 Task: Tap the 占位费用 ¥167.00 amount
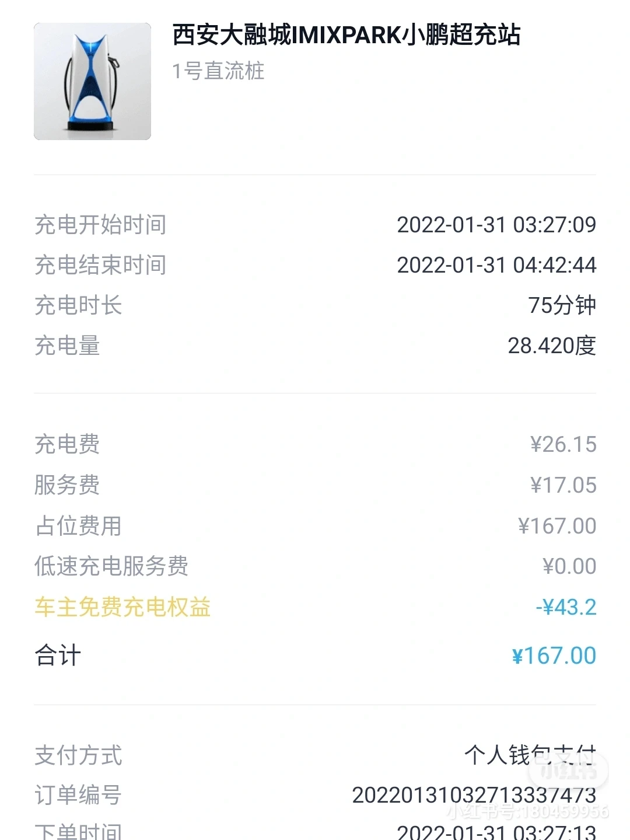click(557, 526)
